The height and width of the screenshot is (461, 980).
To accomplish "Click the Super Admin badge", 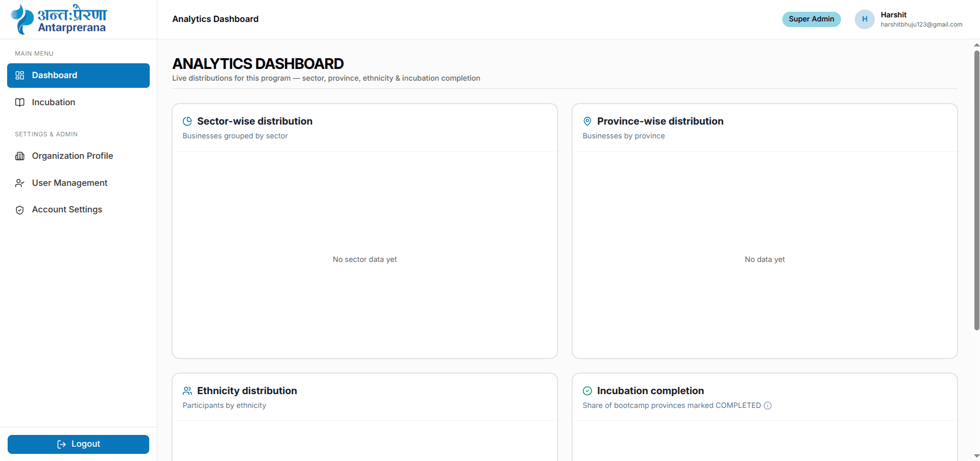I will click(x=811, y=19).
